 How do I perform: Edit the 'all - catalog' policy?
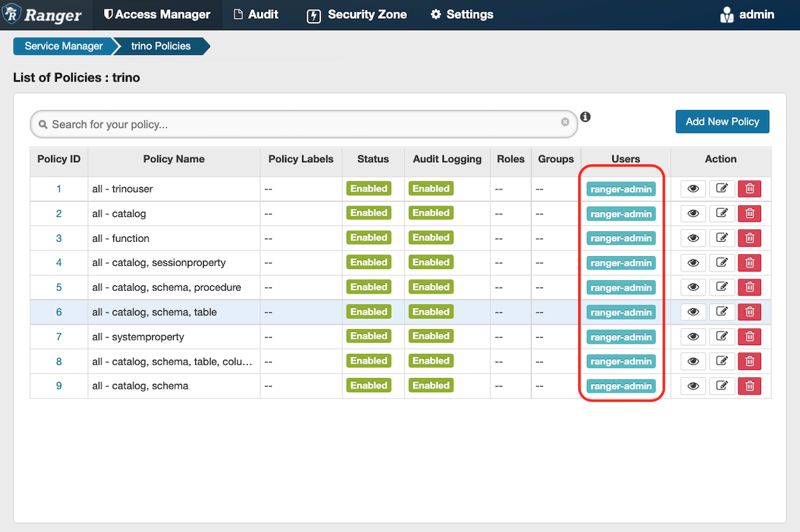click(722, 214)
